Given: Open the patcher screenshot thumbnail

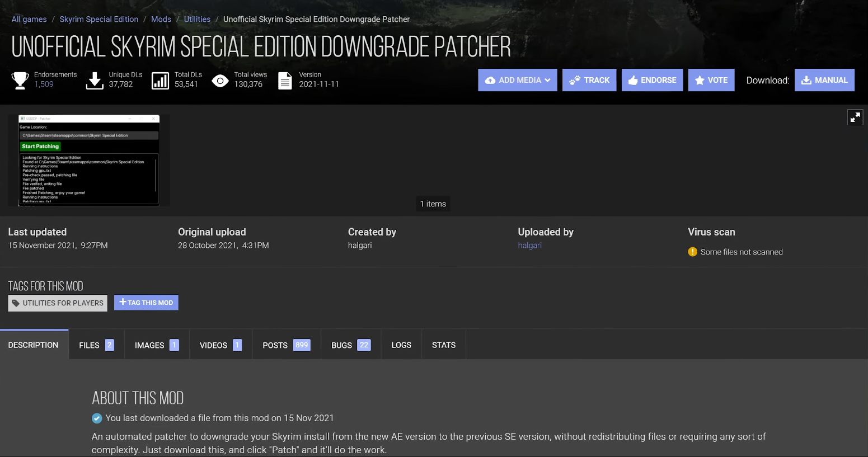Looking at the screenshot, I should (89, 161).
